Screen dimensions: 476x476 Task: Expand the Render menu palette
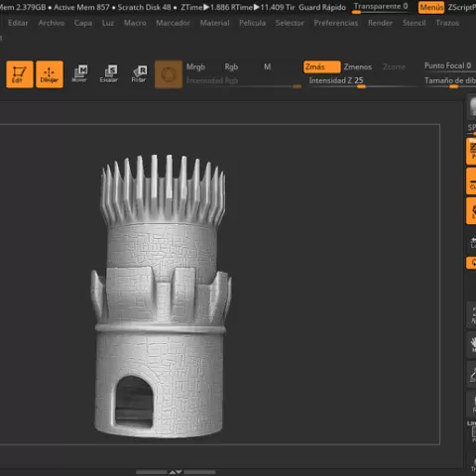380,23
